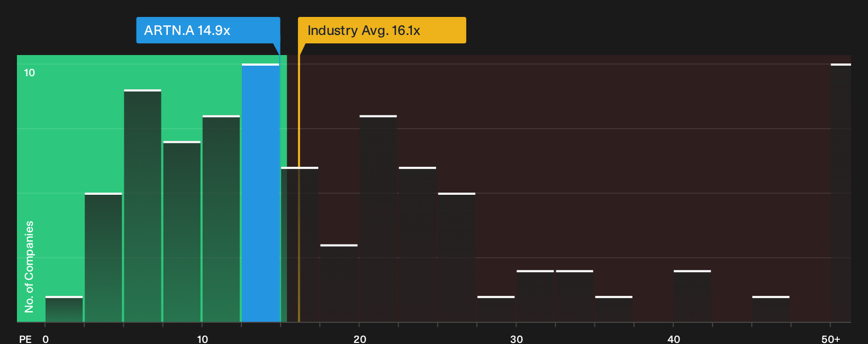Click the '50+' x-axis label
The height and width of the screenshot is (344, 868).
point(831,339)
